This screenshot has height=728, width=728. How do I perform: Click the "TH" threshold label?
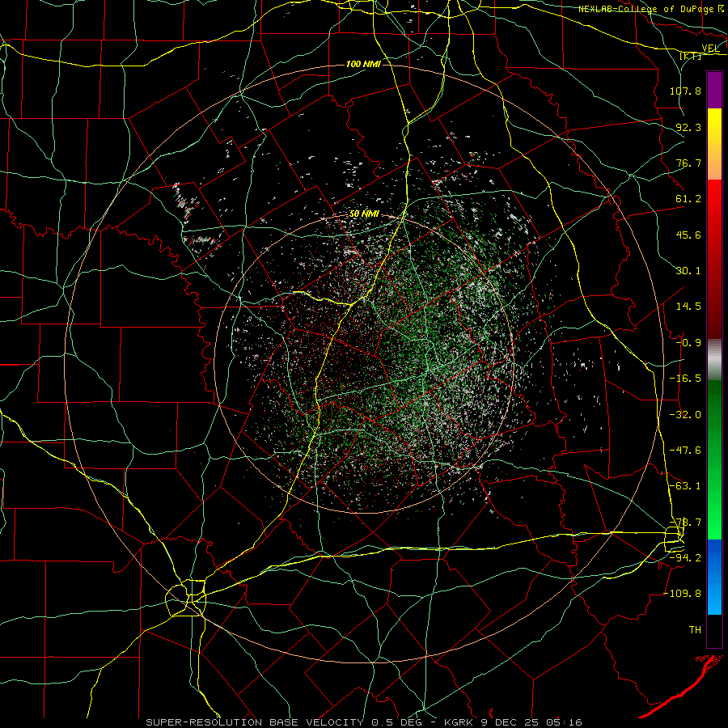pos(695,630)
